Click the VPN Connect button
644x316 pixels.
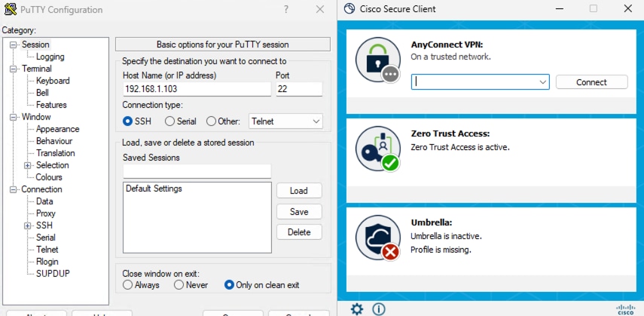tap(591, 82)
